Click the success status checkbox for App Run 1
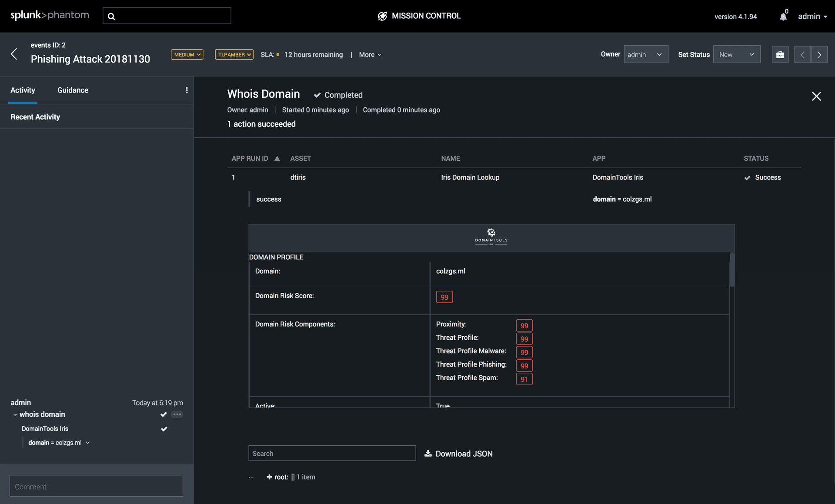Viewport: 835px width, 504px height. 745,177
